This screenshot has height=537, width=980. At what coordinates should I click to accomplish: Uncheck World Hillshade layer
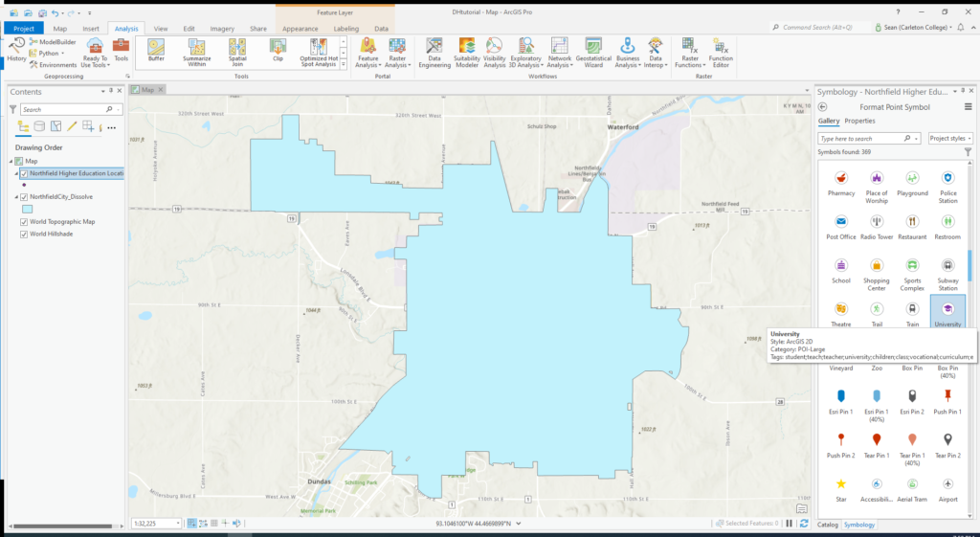(24, 235)
